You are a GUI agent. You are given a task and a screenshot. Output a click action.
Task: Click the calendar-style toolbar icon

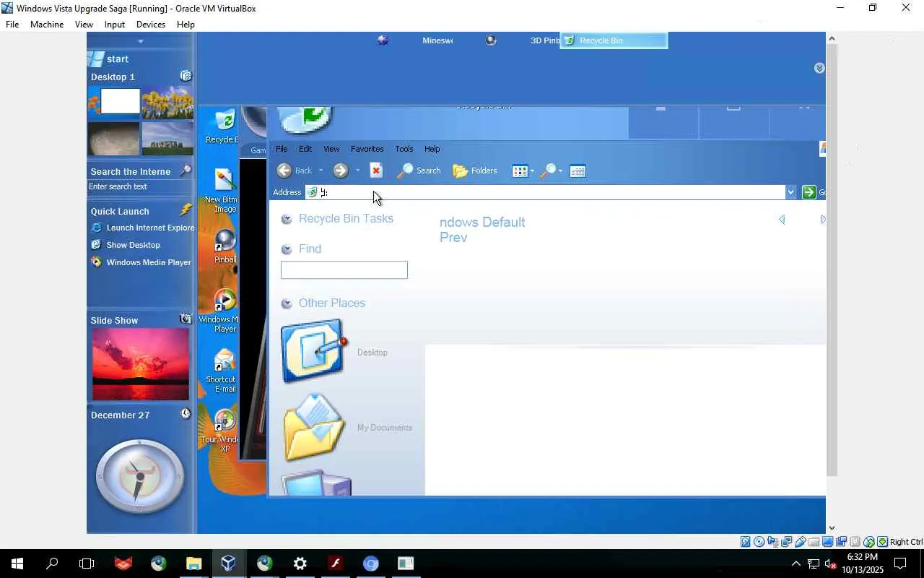[x=577, y=171]
